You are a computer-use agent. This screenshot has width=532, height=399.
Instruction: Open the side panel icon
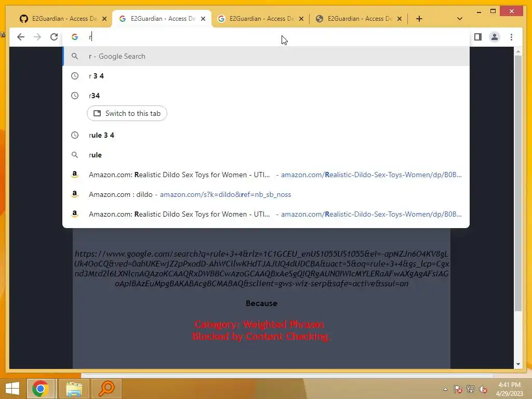tap(478, 37)
